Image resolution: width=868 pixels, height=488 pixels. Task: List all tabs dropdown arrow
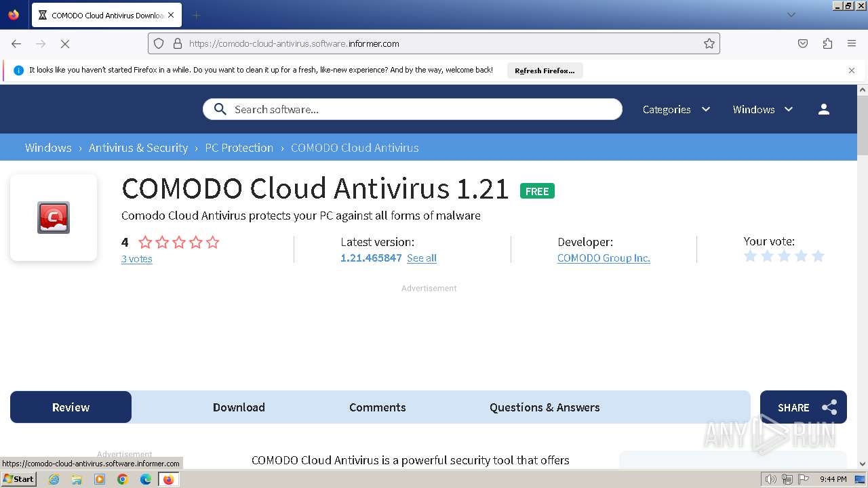point(791,15)
